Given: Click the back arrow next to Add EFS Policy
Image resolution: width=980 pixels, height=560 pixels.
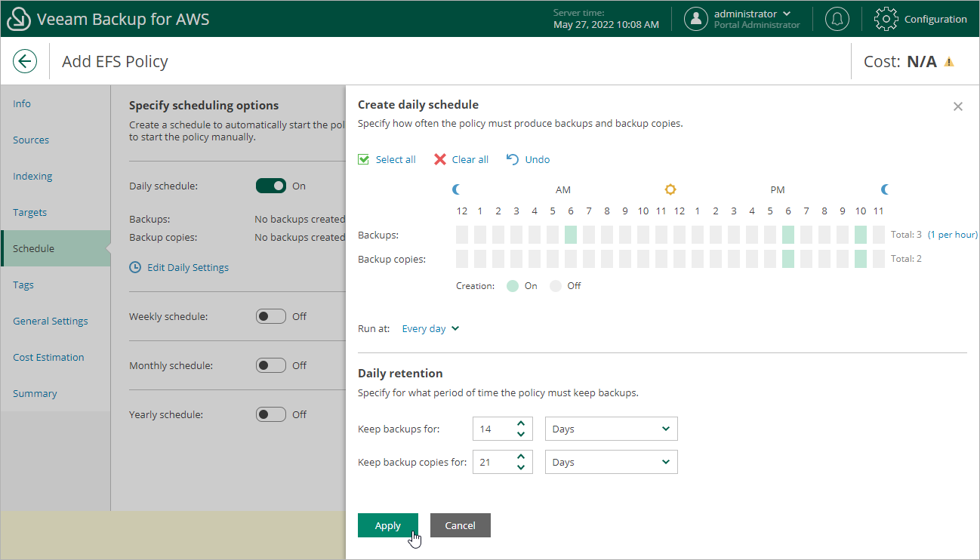Looking at the screenshot, I should [x=25, y=60].
